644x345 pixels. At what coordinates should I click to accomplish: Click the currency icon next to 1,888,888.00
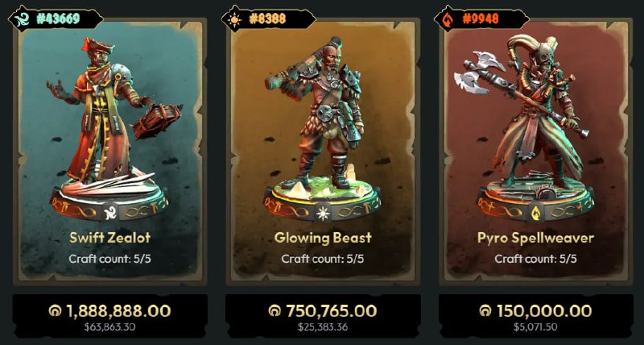coord(56,311)
